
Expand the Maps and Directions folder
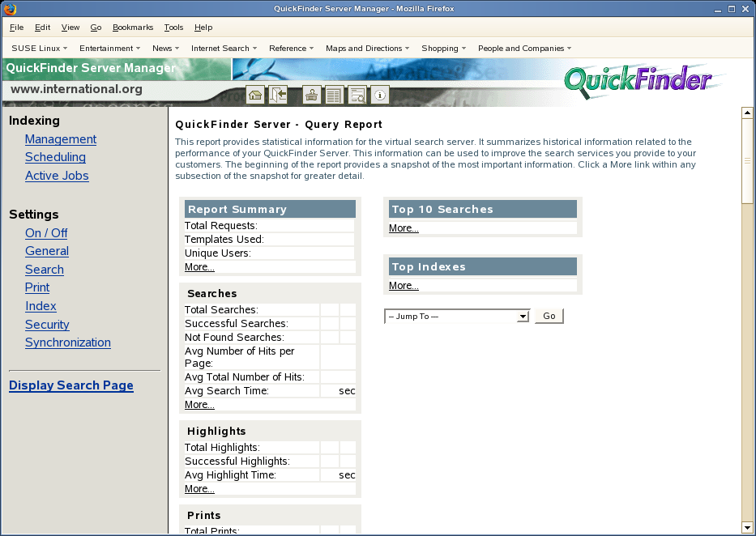pyautogui.click(x=367, y=48)
